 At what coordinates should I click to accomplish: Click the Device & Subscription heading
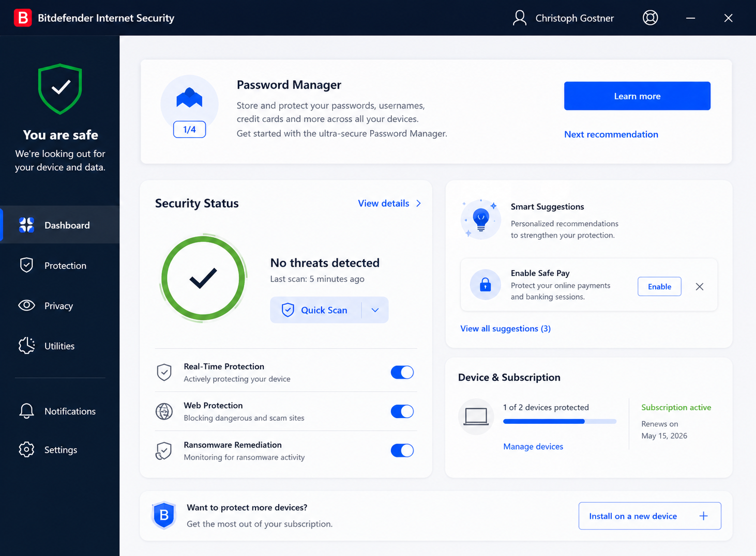coord(509,378)
